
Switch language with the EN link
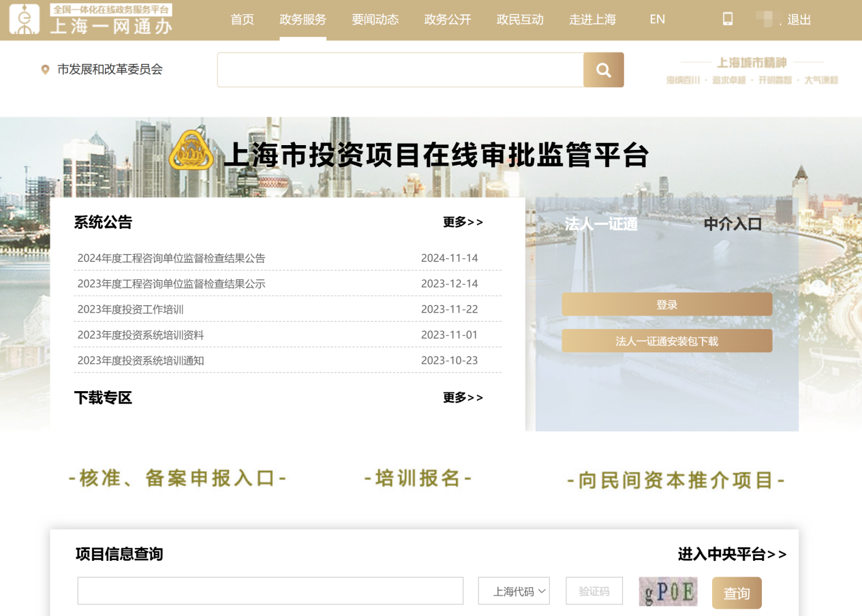(x=657, y=20)
